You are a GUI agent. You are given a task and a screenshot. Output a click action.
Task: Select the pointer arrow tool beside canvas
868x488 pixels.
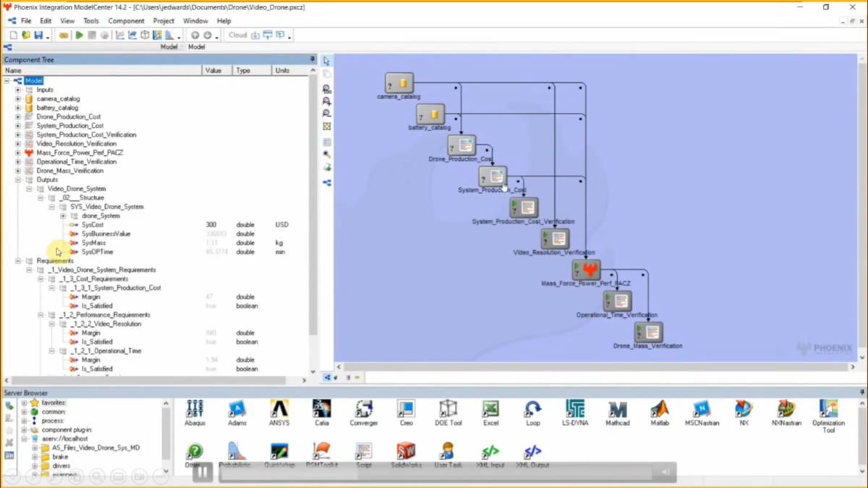pos(327,61)
